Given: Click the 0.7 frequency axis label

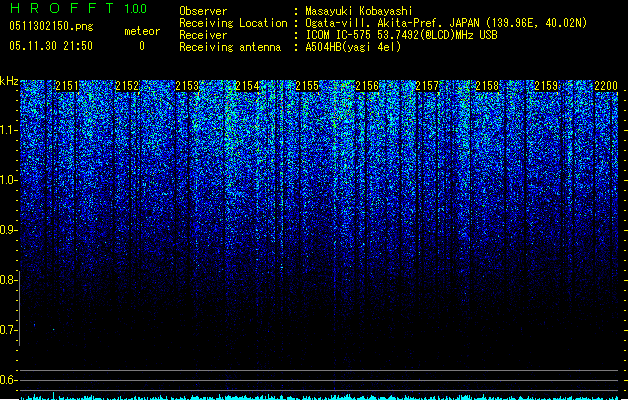Looking at the screenshot, I should click(8, 330).
